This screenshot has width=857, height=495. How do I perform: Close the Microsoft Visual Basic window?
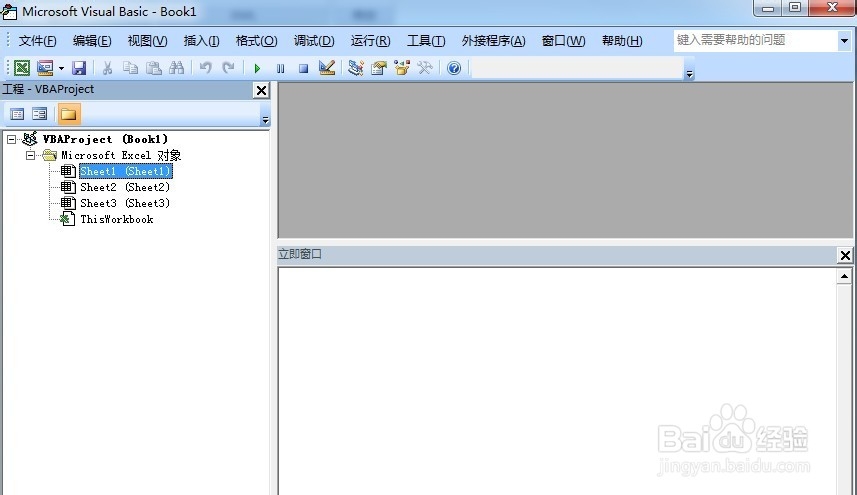click(x=832, y=8)
